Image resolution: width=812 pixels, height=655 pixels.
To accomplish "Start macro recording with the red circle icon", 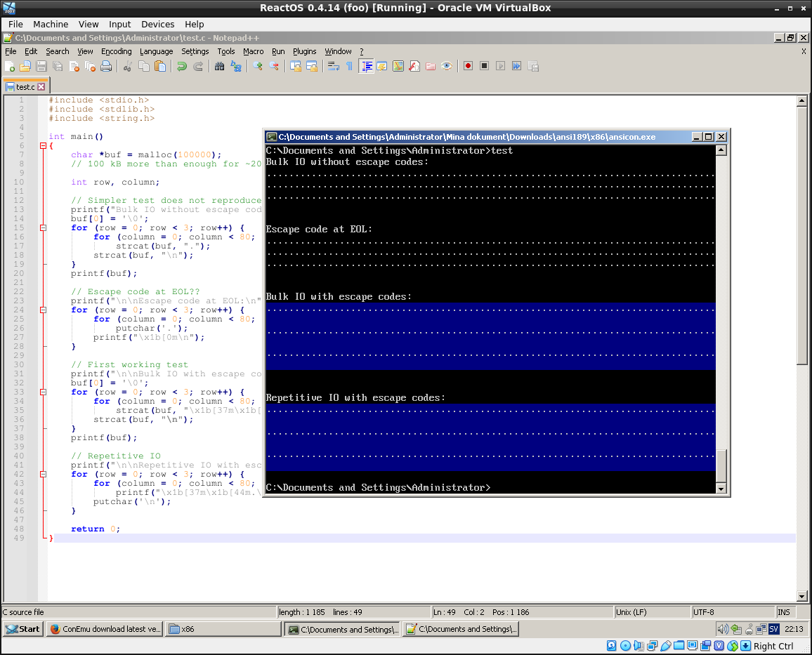I will (468, 66).
